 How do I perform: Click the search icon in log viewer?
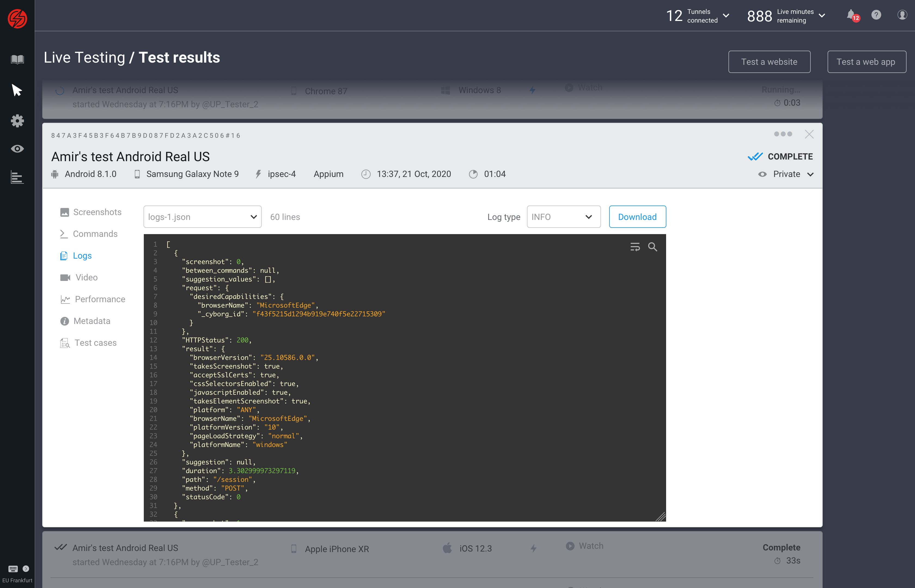(x=653, y=247)
